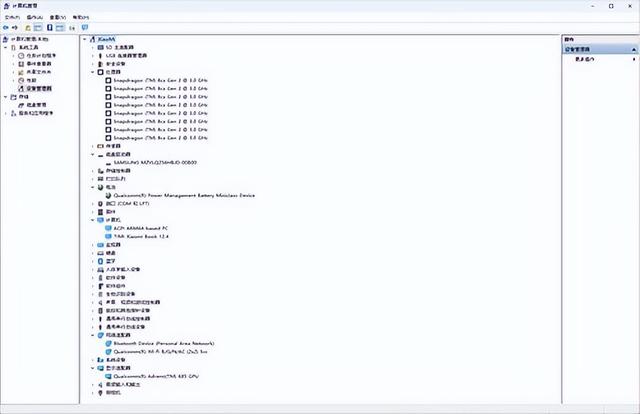Screen dimensions: 640x414
Task: Click the 音频输入和输出 audio inputs and outputs icon
Action: pos(100,384)
